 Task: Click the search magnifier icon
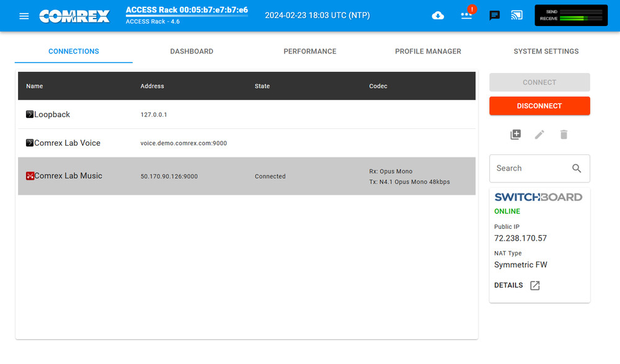point(577,168)
